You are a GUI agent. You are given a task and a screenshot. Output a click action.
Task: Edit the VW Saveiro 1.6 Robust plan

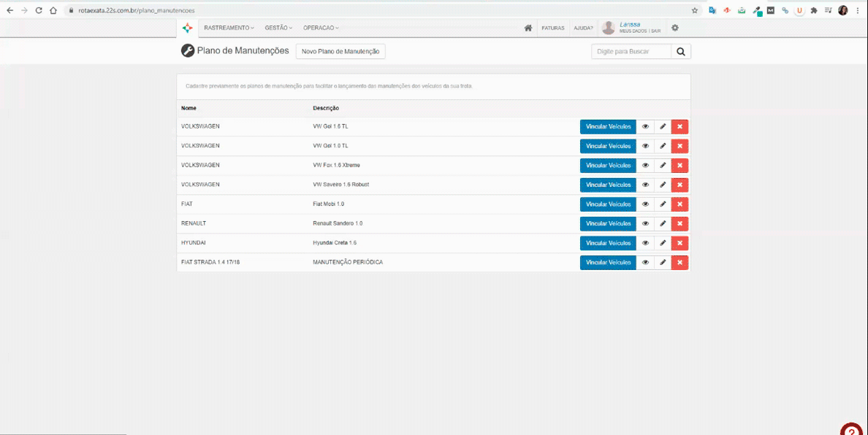[x=663, y=185]
